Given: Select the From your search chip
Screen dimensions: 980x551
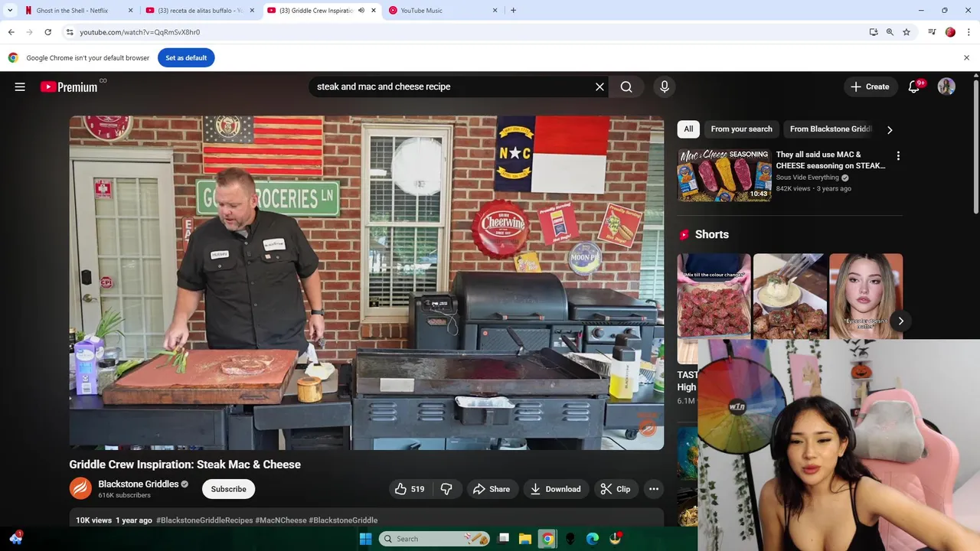Looking at the screenshot, I should point(741,129).
